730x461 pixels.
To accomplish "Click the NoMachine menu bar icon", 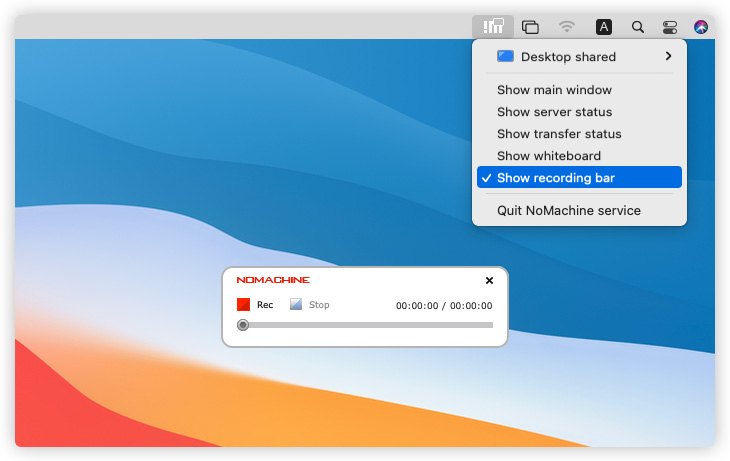I will (x=492, y=27).
